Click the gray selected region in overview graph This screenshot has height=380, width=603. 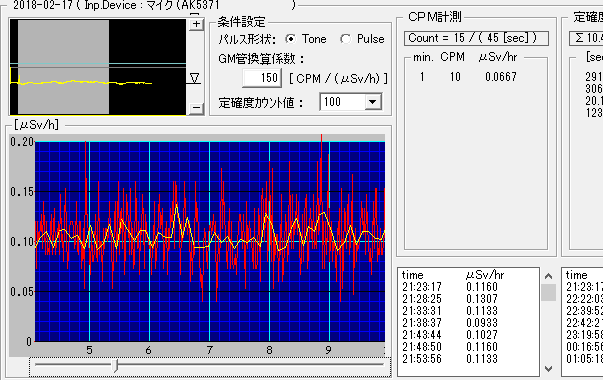(63, 67)
